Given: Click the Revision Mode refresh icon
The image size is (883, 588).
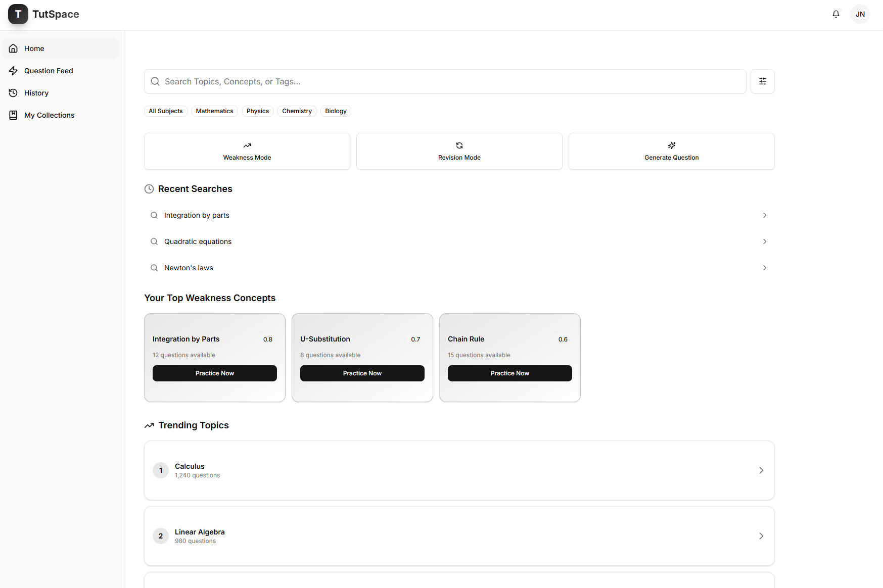Looking at the screenshot, I should (x=459, y=145).
